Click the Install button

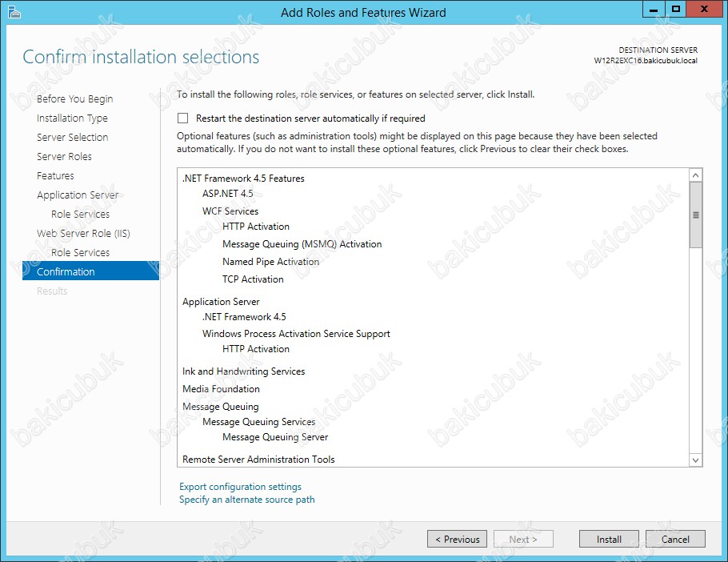coord(609,540)
